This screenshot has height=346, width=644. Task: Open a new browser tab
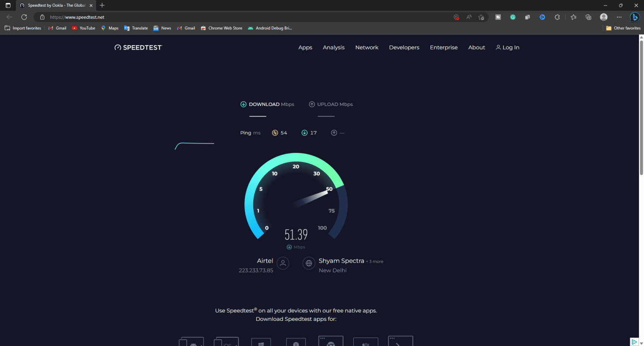(x=102, y=5)
